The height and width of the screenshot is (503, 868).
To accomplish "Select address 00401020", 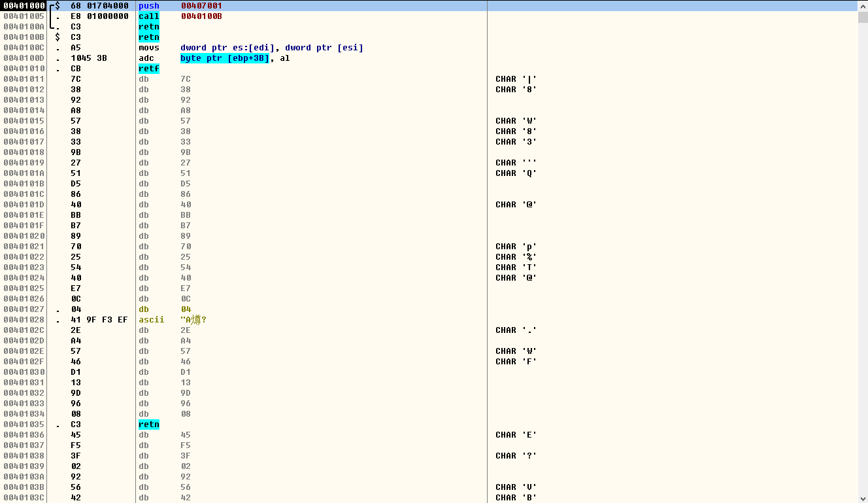I will [24, 236].
